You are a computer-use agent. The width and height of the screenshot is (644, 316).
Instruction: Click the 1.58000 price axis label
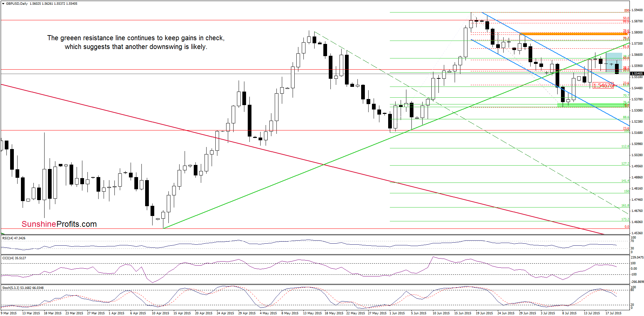[637, 32]
